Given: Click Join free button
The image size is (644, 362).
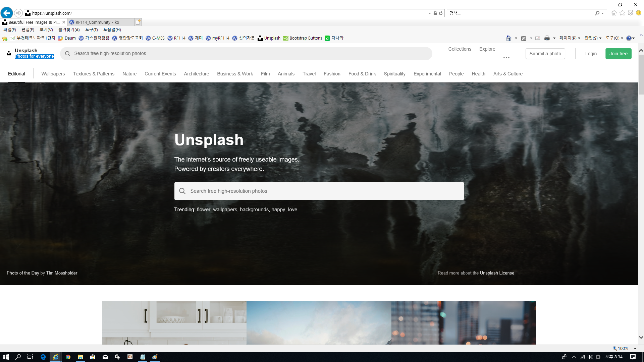Looking at the screenshot, I should tap(618, 54).
